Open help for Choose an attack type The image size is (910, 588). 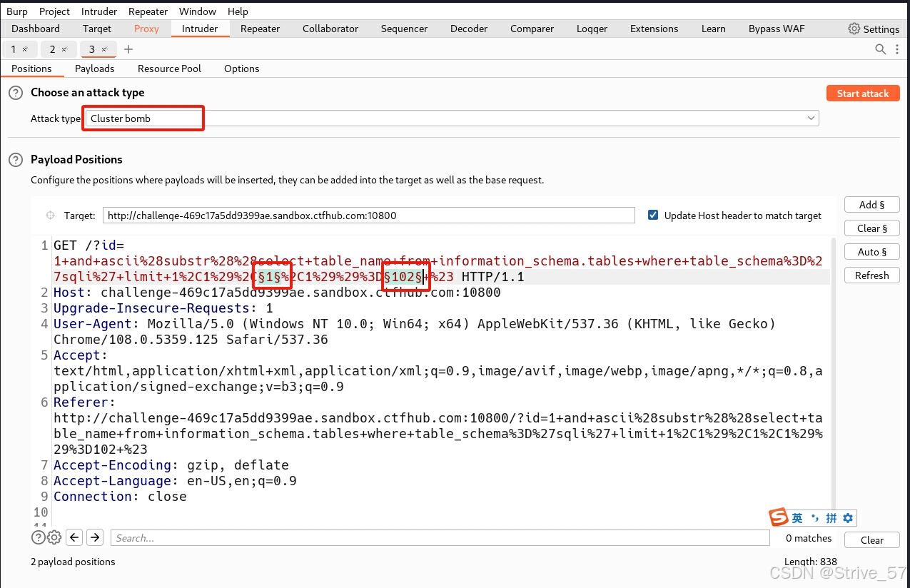(16, 93)
